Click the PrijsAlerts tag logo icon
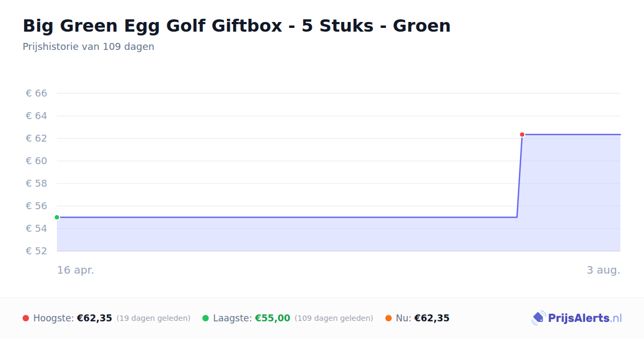Viewport: 644px width, 338px height. [x=538, y=318]
